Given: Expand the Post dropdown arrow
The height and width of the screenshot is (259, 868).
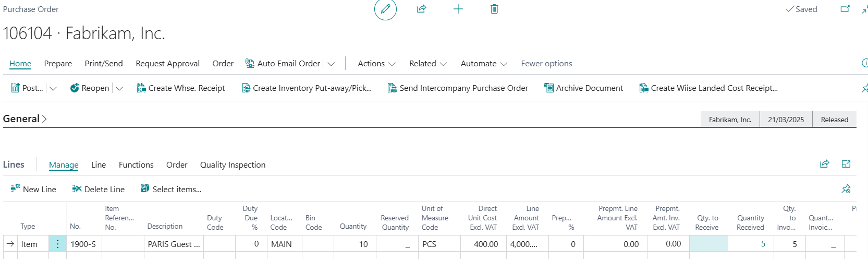Looking at the screenshot, I should pos(53,88).
